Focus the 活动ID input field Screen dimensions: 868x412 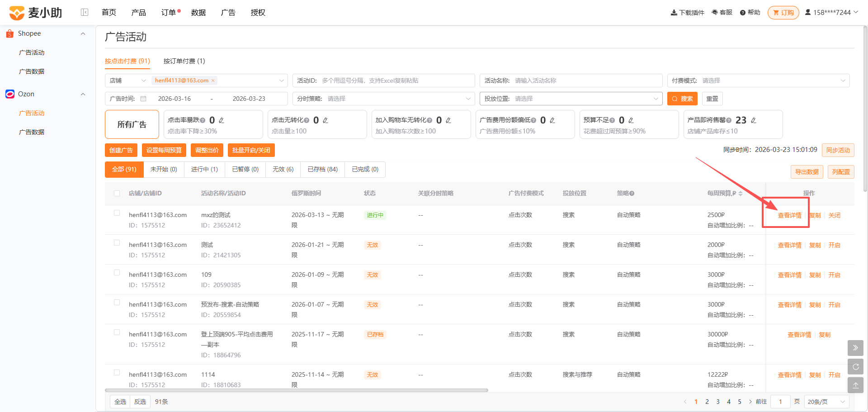point(383,81)
